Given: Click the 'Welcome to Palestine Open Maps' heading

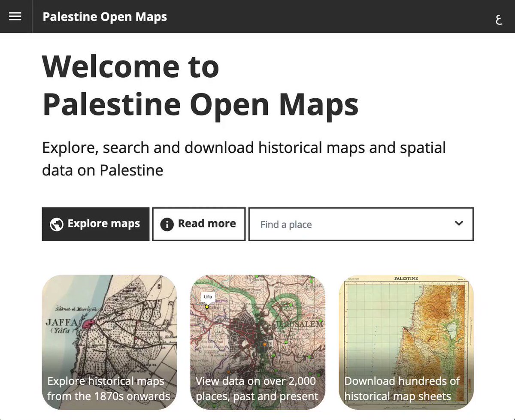Looking at the screenshot, I should tap(200, 86).
